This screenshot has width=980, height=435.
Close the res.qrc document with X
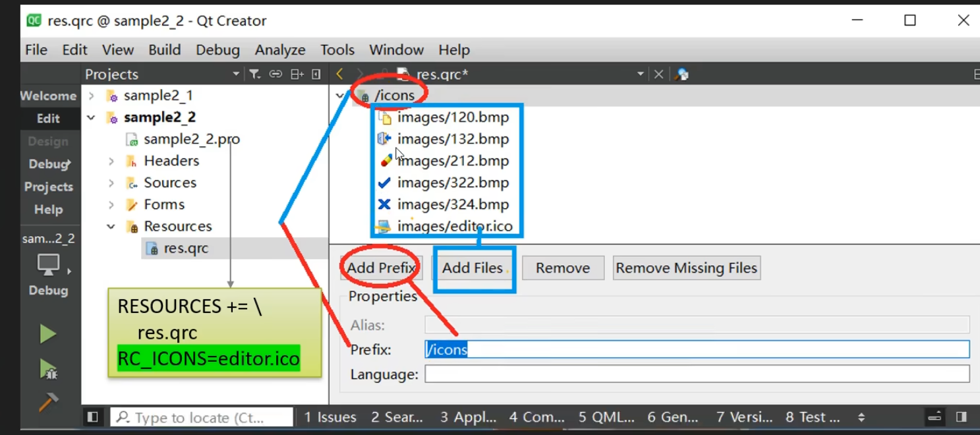point(658,74)
